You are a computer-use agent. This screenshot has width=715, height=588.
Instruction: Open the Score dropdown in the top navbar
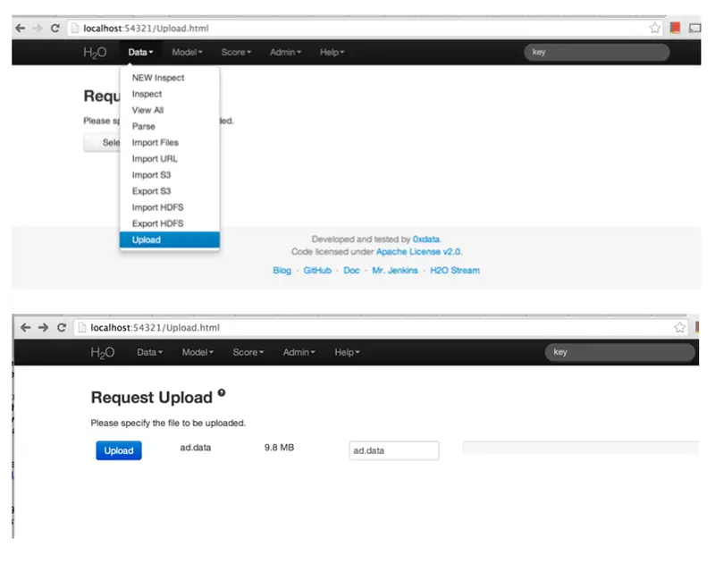tap(236, 53)
